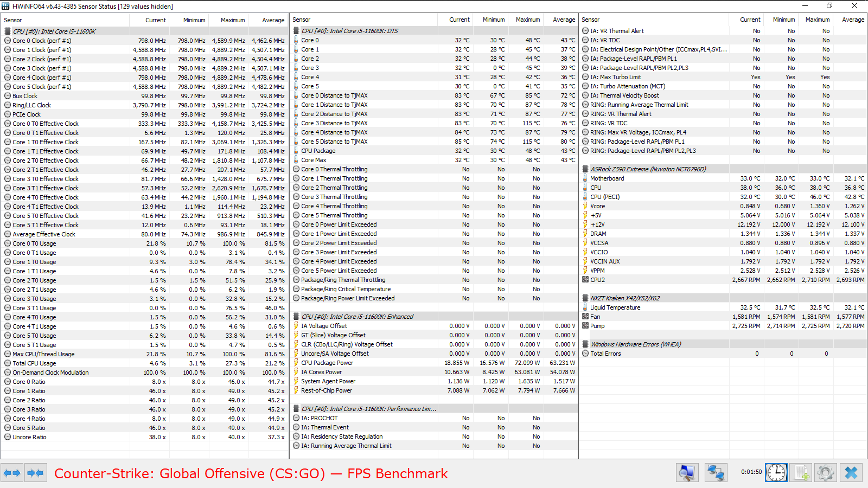This screenshot has width=868, height=488.
Task: Reset the min/max values with the clock button
Action: tap(776, 473)
